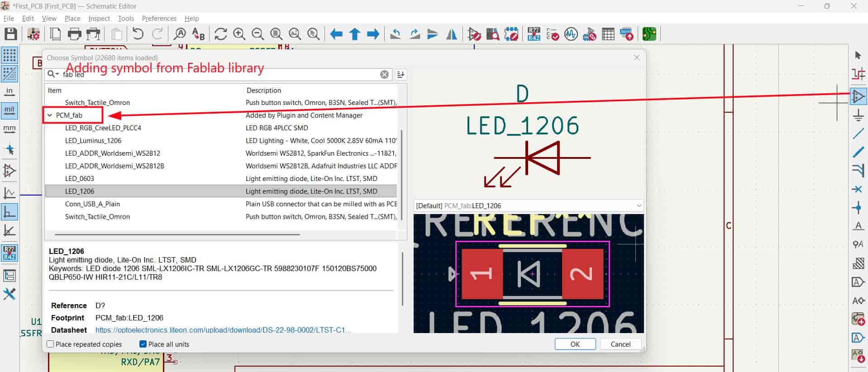Open the footprint selection dropdown PCM_fab:LED_1206

tap(528, 205)
